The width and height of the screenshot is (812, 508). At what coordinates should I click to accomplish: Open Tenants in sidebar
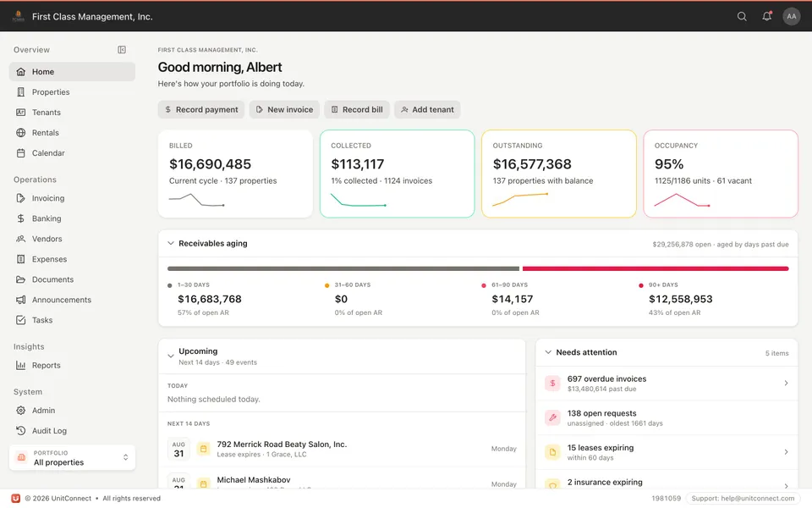(x=72, y=112)
